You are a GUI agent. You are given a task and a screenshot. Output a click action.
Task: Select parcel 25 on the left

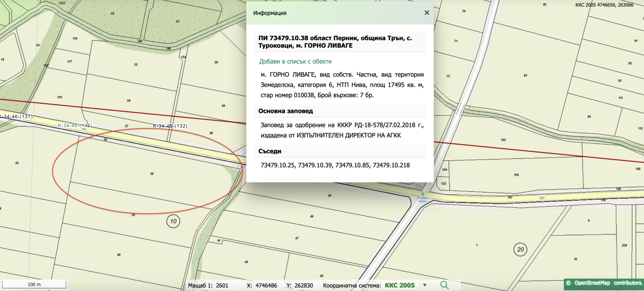[x=17, y=163]
